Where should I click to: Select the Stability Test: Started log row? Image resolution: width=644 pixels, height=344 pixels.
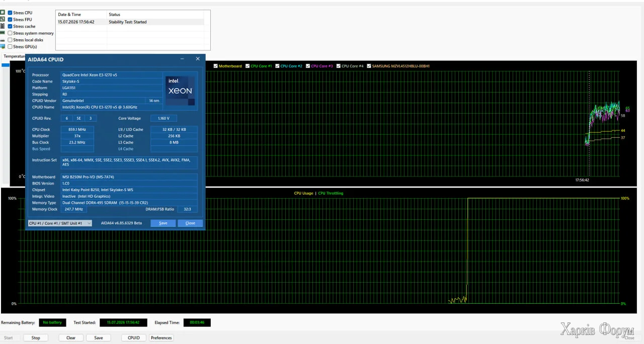coord(130,22)
